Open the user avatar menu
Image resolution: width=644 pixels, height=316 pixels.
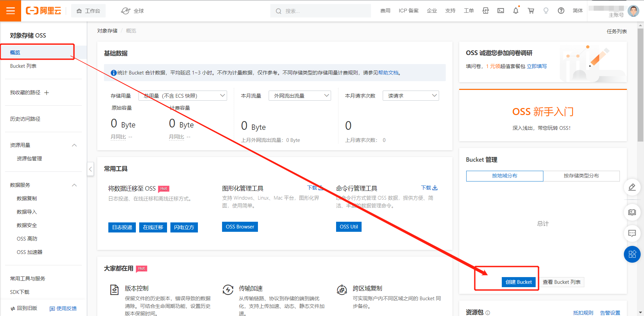tap(633, 11)
